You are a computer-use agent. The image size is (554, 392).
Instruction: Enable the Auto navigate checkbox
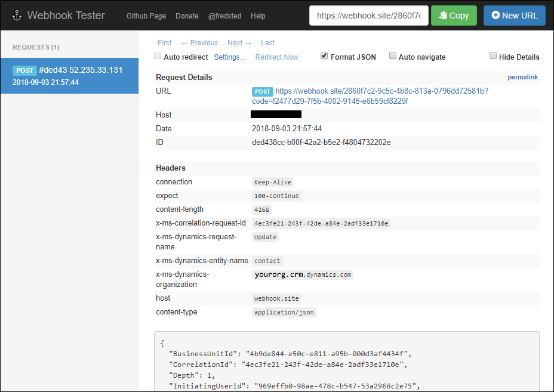click(392, 55)
